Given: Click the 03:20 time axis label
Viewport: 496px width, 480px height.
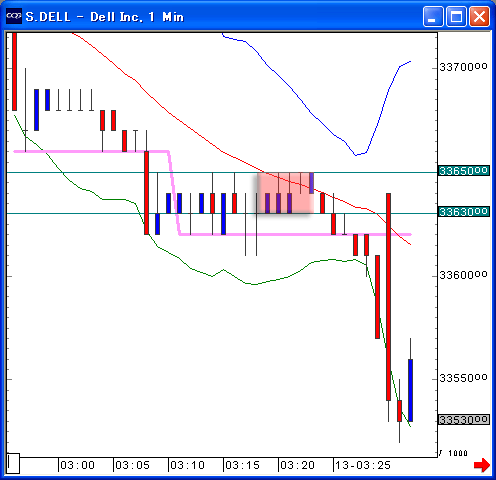Looking at the screenshot, I should [x=297, y=465].
